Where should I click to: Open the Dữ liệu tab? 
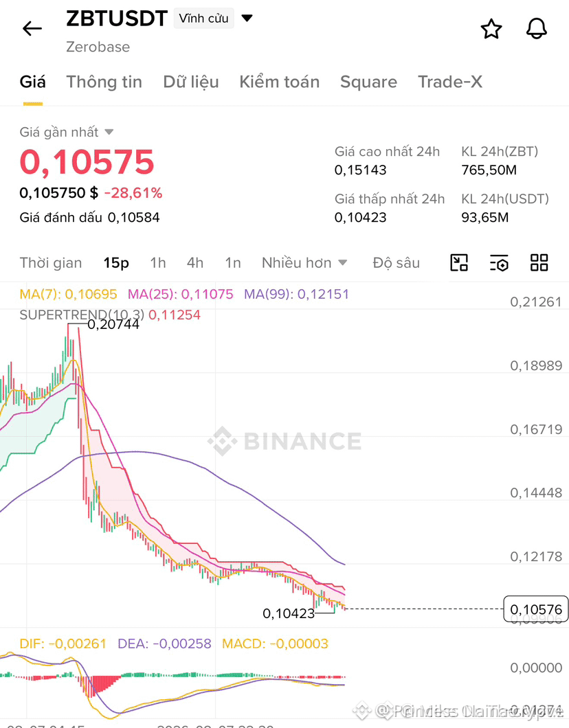191,82
